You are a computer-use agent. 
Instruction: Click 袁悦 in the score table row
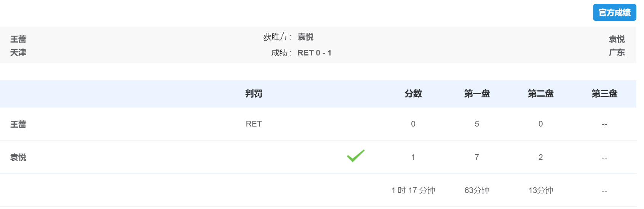pyautogui.click(x=18, y=157)
